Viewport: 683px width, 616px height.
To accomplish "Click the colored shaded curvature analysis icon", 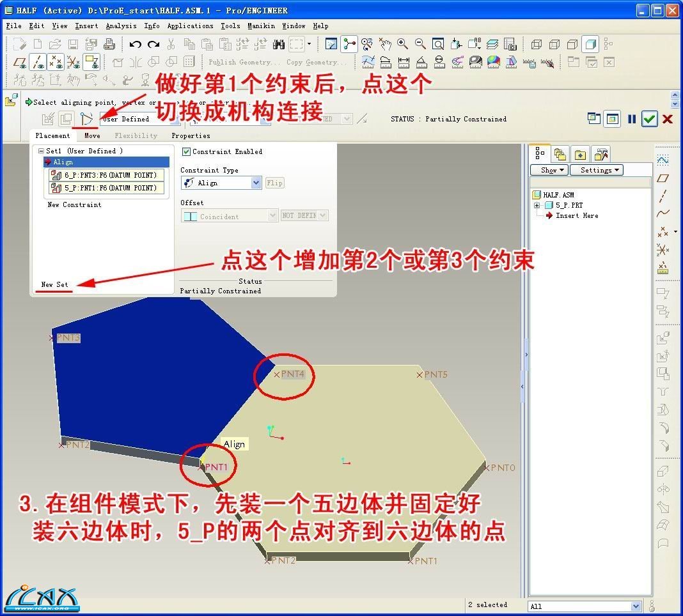I will click(494, 62).
